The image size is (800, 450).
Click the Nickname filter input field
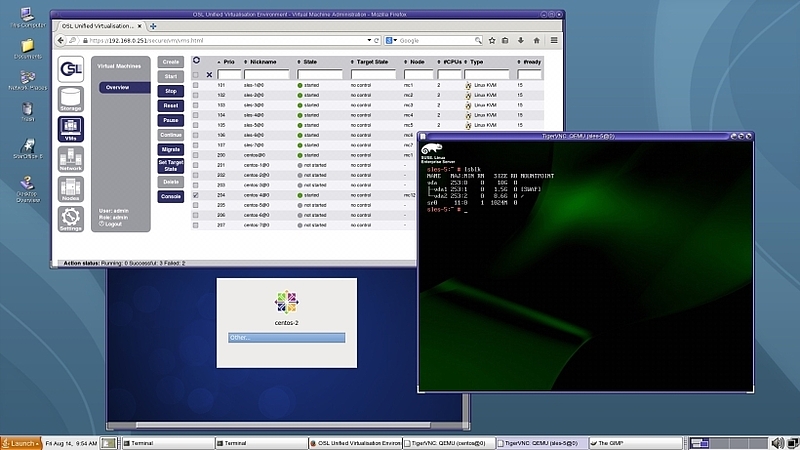pyautogui.click(x=266, y=75)
